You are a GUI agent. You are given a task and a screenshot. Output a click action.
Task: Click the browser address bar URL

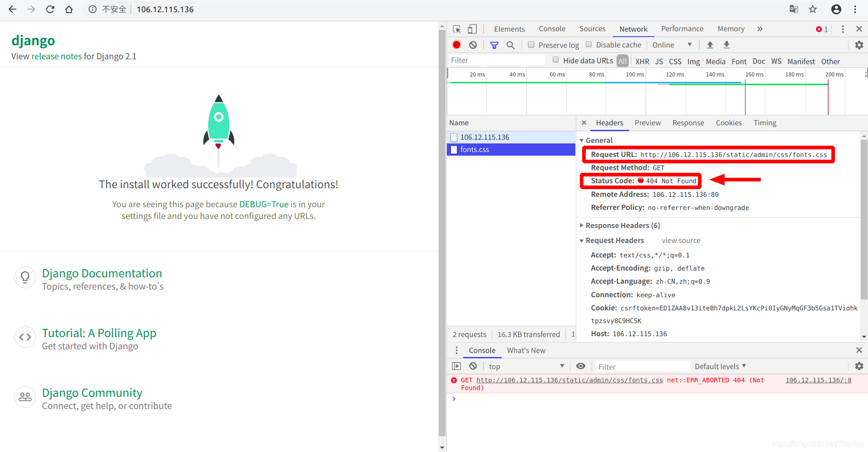(x=165, y=9)
